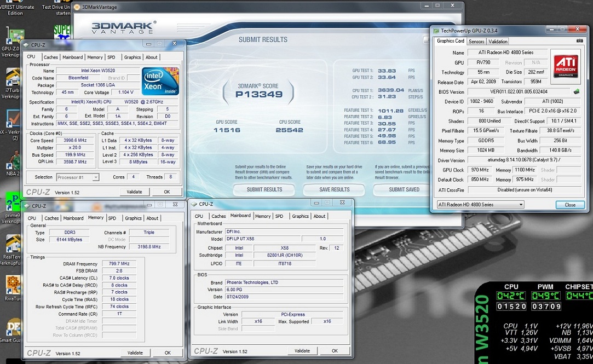Open the RealTemp desktop shortcut
The height and width of the screenshot is (364, 593).
pos(13,244)
